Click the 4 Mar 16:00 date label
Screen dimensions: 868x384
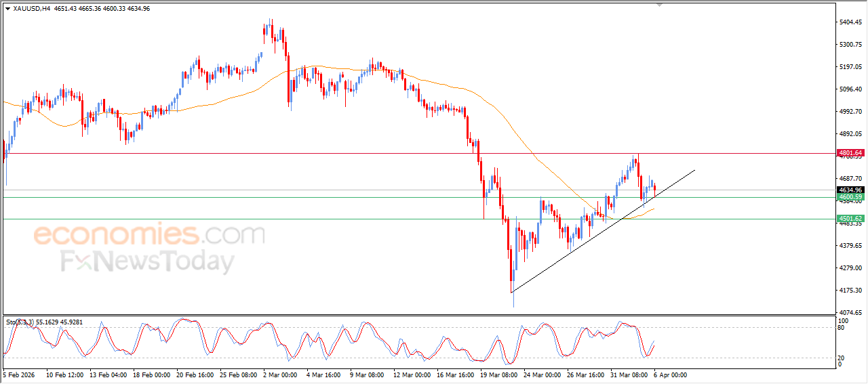(324, 374)
